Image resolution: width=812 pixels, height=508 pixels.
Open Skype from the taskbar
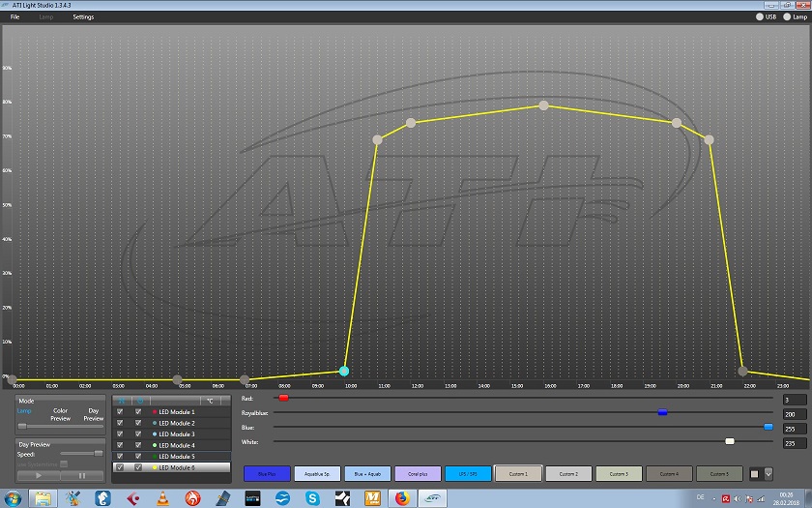(x=312, y=498)
